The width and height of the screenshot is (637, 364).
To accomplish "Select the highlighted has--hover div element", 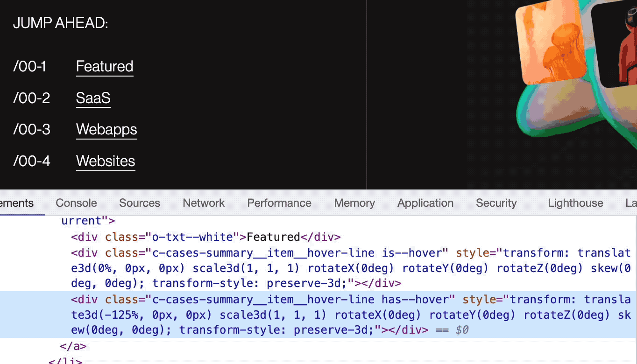I will [x=234, y=299].
